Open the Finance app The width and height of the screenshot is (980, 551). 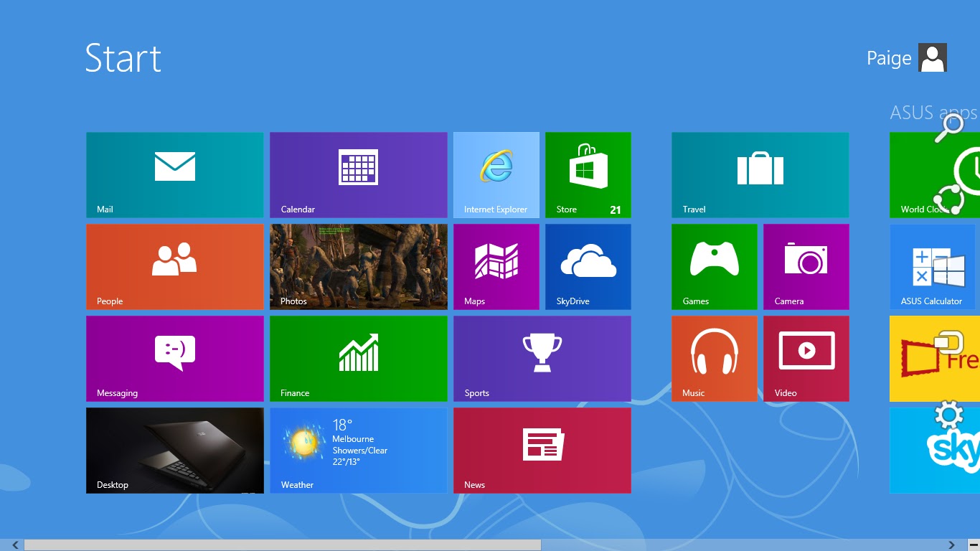359,358
